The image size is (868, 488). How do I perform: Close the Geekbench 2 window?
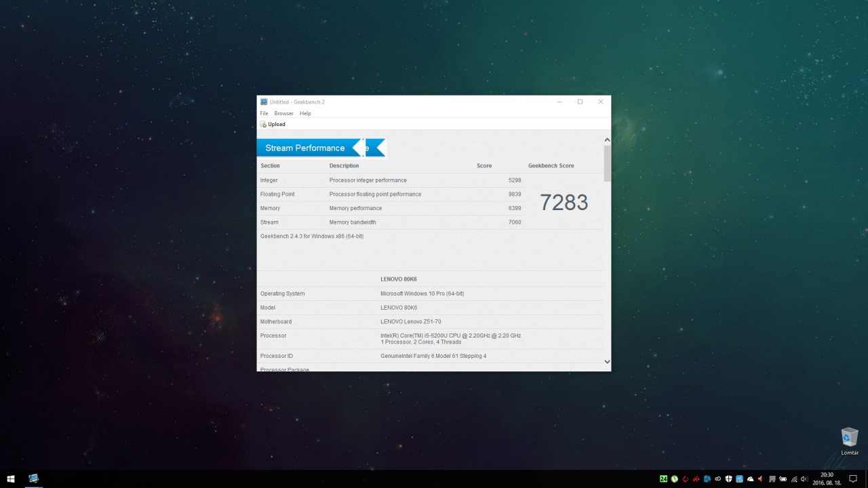pyautogui.click(x=600, y=102)
